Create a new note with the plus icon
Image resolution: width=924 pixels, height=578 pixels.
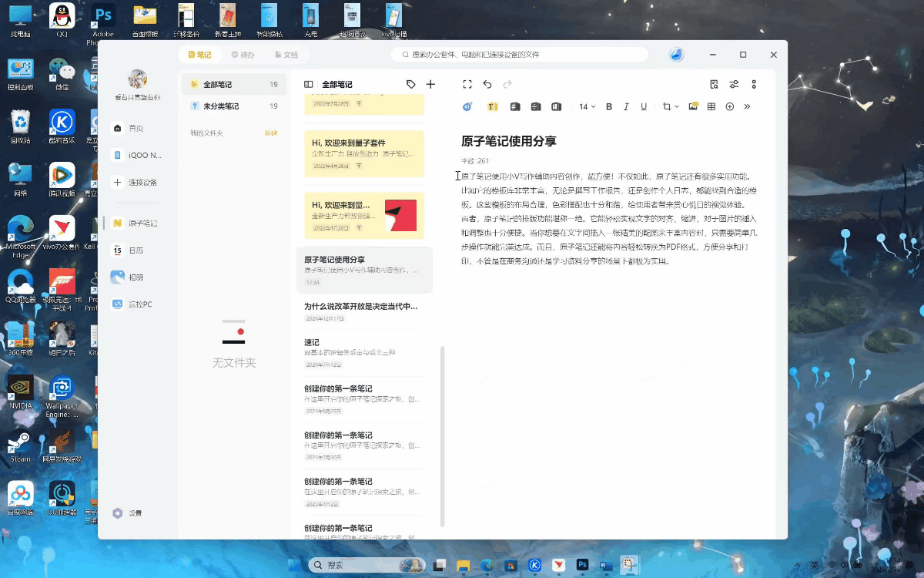(x=430, y=84)
